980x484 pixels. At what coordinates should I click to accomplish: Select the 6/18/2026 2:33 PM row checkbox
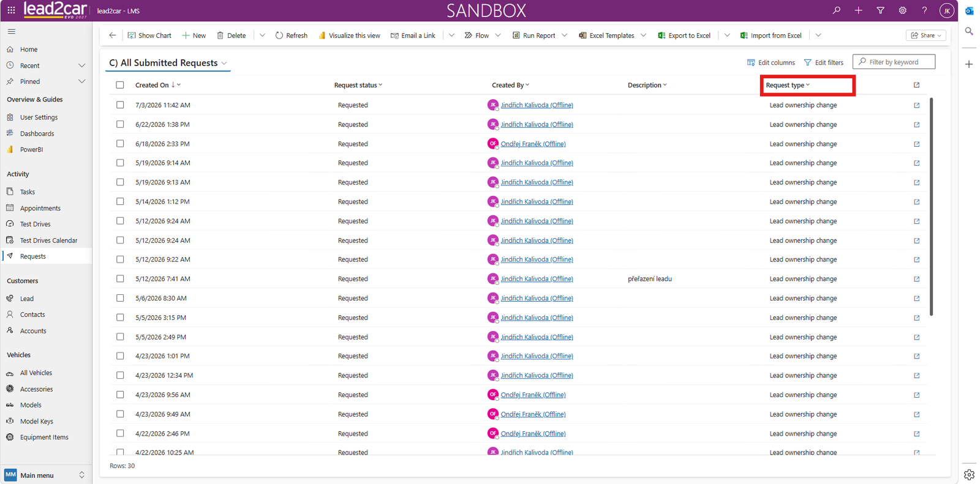tap(120, 144)
